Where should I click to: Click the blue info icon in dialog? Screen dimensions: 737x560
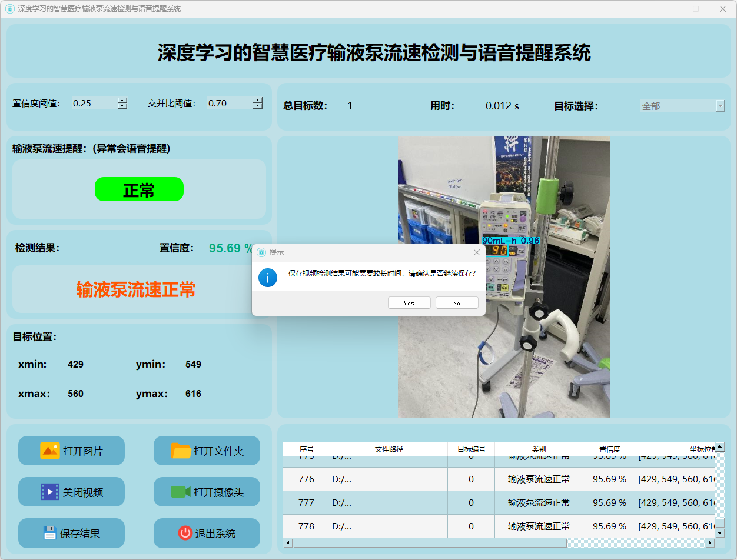268,278
